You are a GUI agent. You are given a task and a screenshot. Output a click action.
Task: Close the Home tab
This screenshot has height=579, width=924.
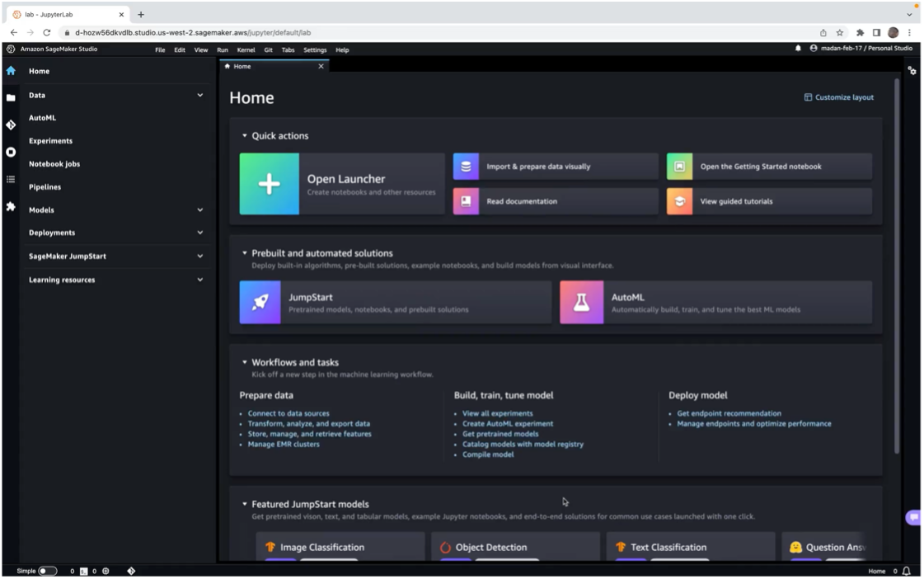coord(321,67)
